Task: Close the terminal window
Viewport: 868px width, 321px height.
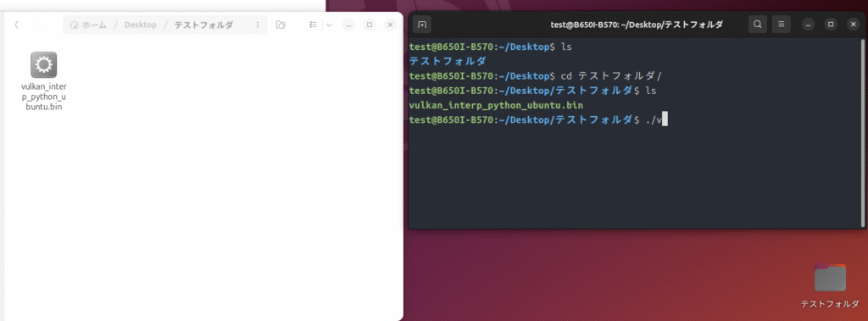Action: (853, 25)
